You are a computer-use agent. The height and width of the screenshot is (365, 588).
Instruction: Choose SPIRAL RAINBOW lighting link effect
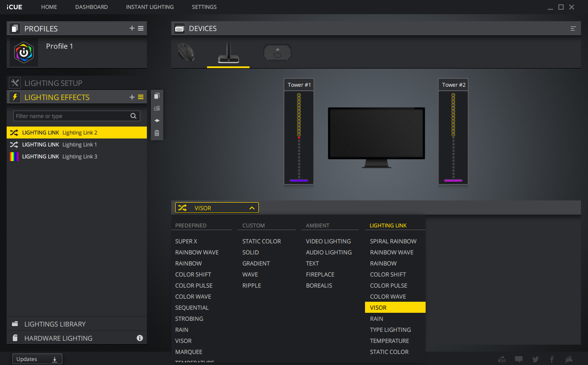click(x=393, y=241)
